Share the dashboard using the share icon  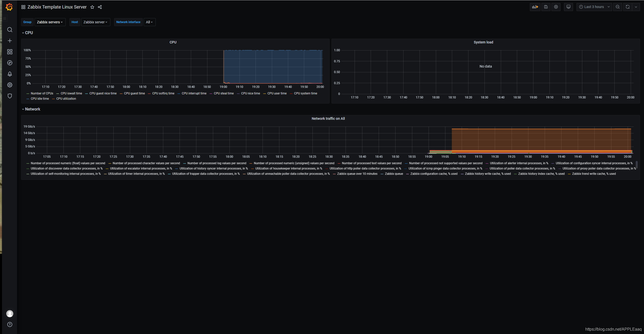[x=100, y=7]
